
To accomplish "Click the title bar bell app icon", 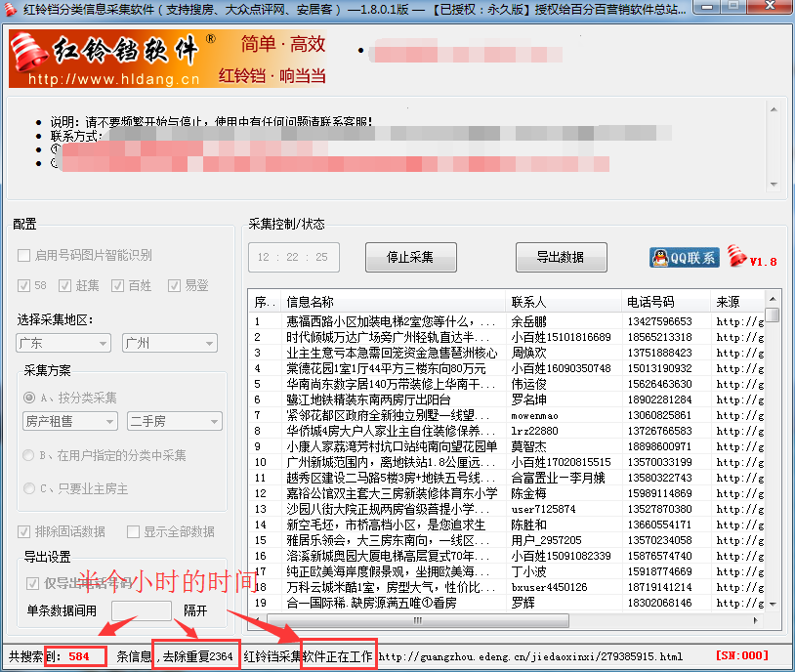I will point(9,9).
